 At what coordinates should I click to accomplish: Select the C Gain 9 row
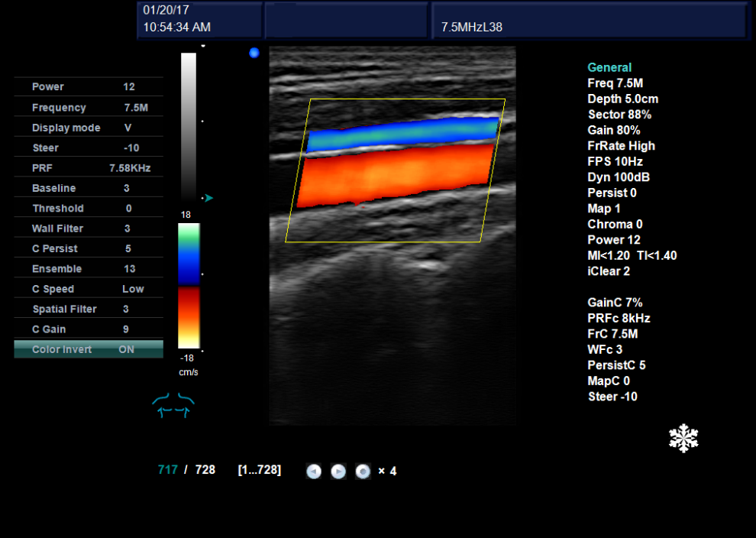[89, 329]
